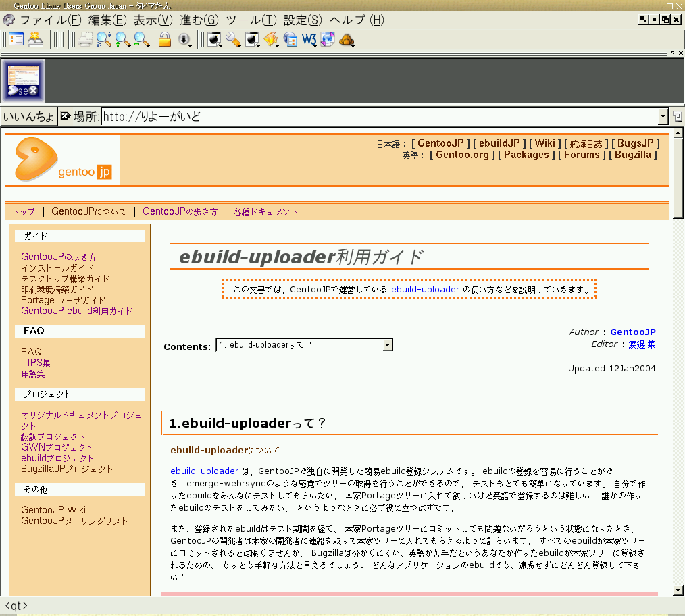The height and width of the screenshot is (616, 685).
Task: Open 翻訳プロジェクト in the sidebar
Action: click(x=53, y=437)
